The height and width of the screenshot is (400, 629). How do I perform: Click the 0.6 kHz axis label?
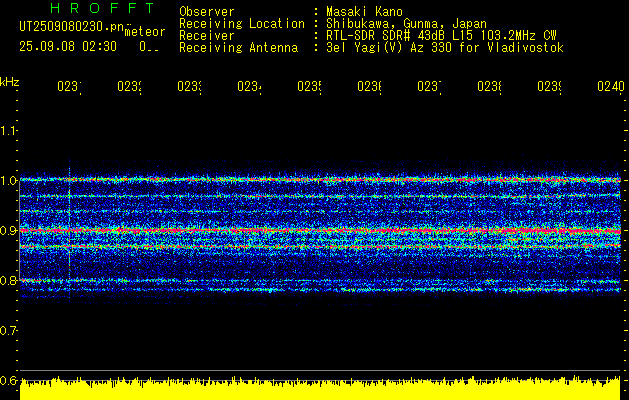8,380
